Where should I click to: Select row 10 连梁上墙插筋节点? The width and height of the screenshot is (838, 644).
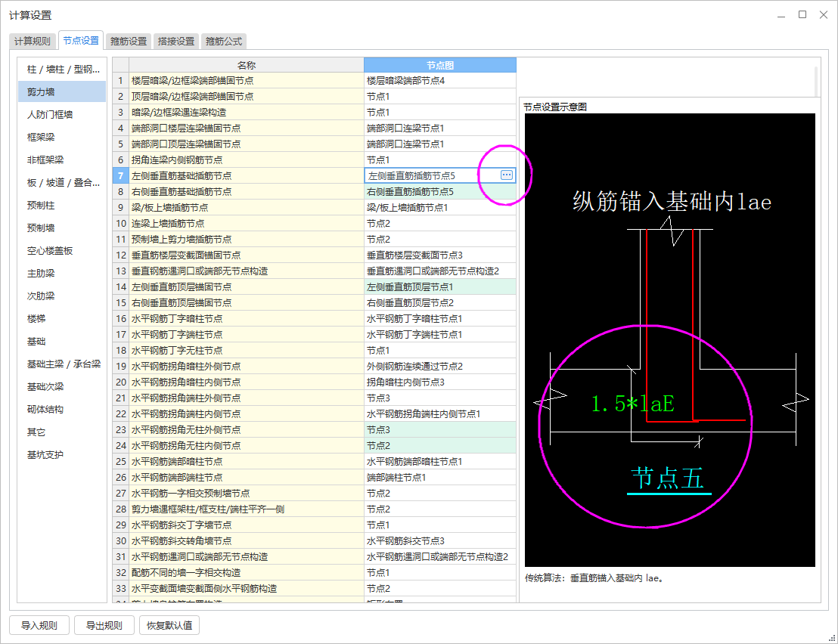click(247, 223)
